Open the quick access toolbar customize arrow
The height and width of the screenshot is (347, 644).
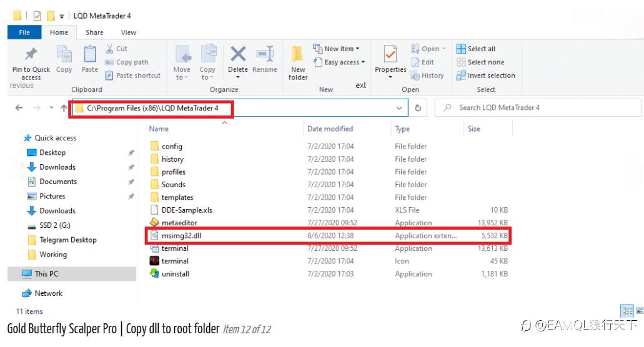(62, 16)
